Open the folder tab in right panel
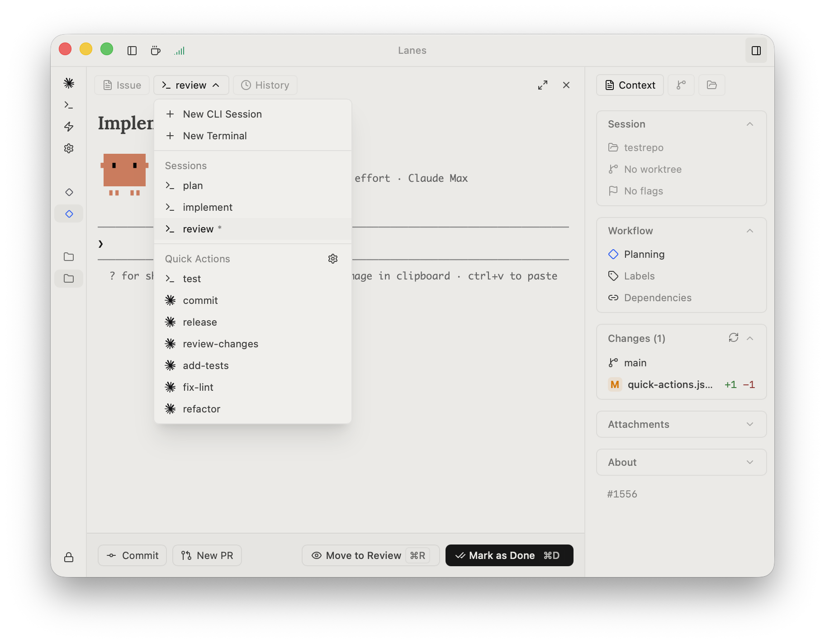Viewport: 825px width, 644px height. [712, 85]
